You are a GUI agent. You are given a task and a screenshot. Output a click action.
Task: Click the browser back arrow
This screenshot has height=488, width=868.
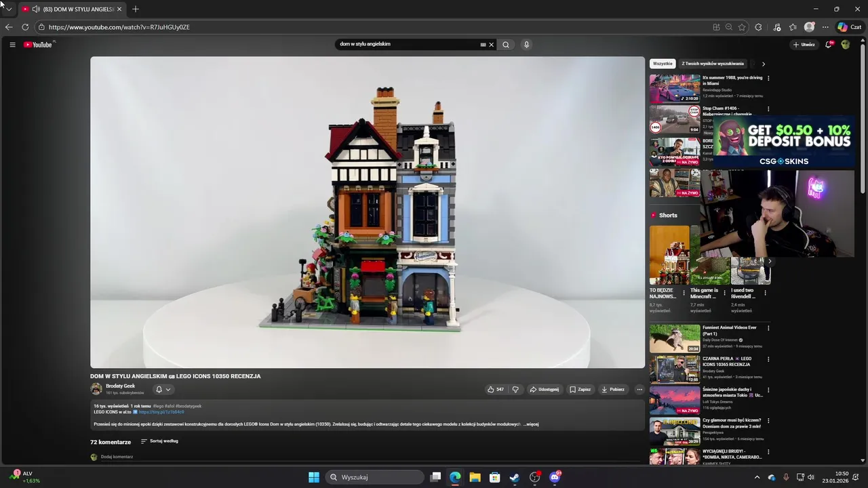coord(8,27)
